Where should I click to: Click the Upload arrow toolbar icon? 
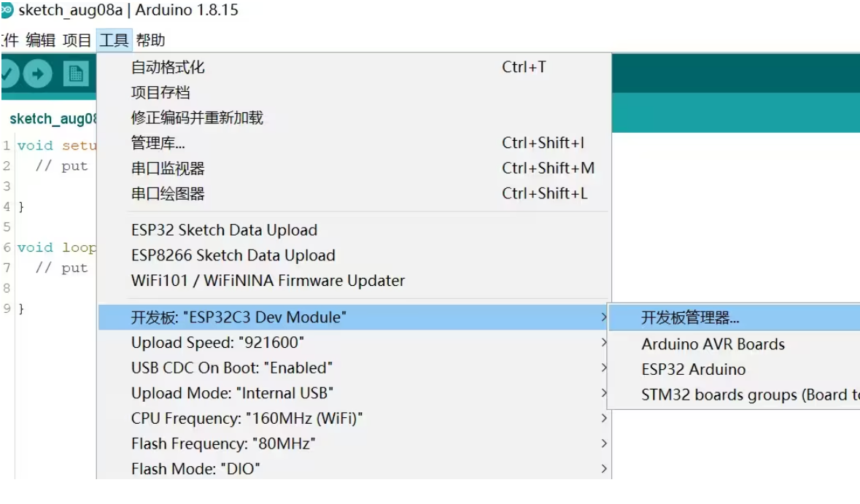(x=37, y=74)
